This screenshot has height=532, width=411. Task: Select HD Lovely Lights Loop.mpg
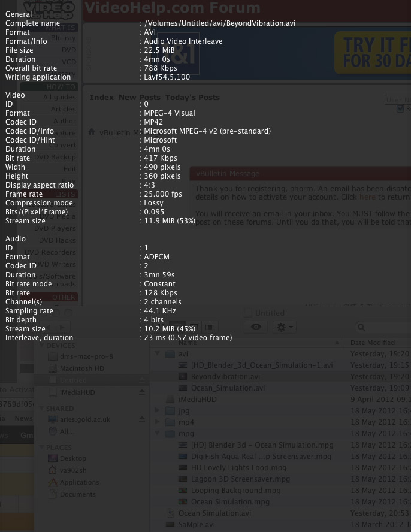(238, 467)
